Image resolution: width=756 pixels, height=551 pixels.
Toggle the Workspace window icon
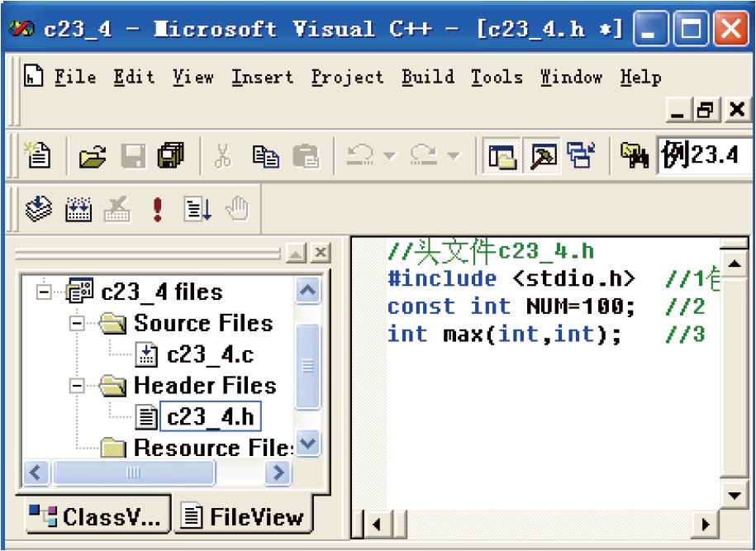coord(502,156)
